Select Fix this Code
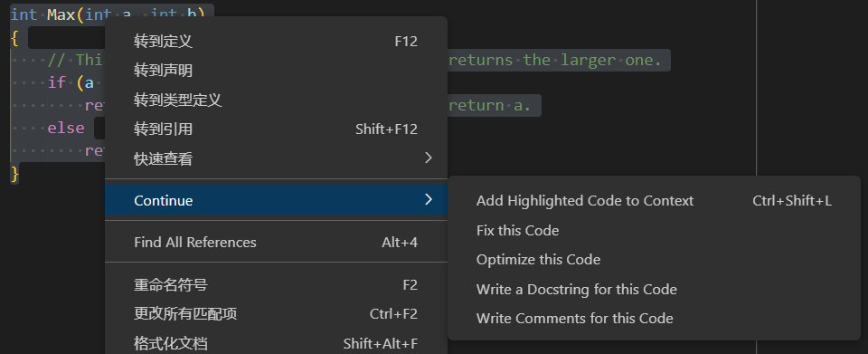Screen dimensions: 868x354 [654, 231]
